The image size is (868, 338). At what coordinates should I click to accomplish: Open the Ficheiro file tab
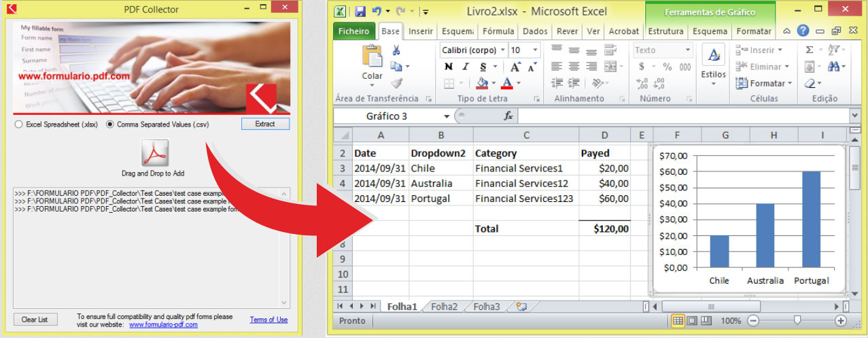pos(354,31)
